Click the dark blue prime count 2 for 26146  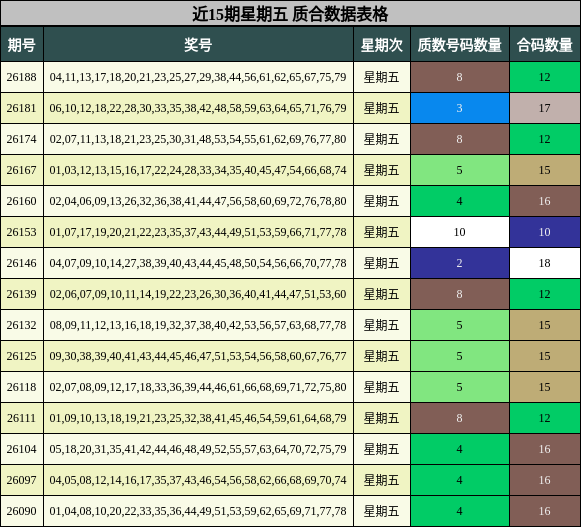pyautogui.click(x=459, y=263)
